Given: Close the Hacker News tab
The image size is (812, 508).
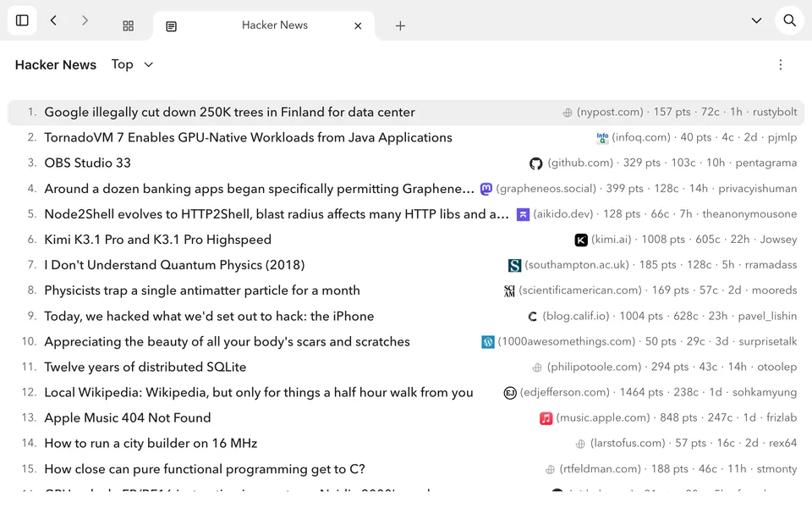Looking at the screenshot, I should click(358, 26).
